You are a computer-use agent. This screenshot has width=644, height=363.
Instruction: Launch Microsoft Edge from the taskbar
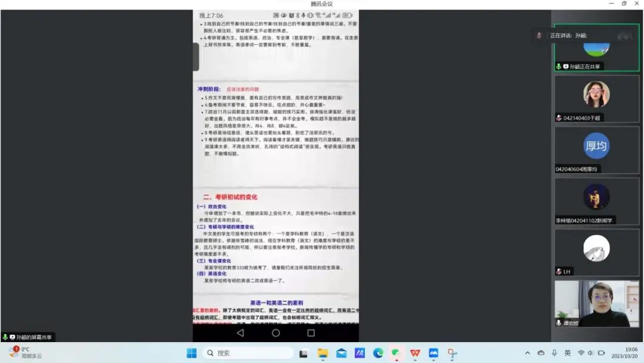click(378, 353)
